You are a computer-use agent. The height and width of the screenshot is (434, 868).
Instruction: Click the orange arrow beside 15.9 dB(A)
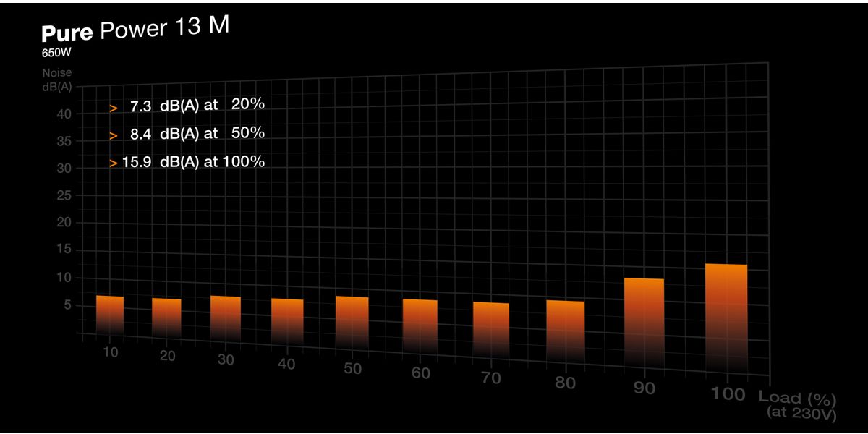[x=113, y=163]
